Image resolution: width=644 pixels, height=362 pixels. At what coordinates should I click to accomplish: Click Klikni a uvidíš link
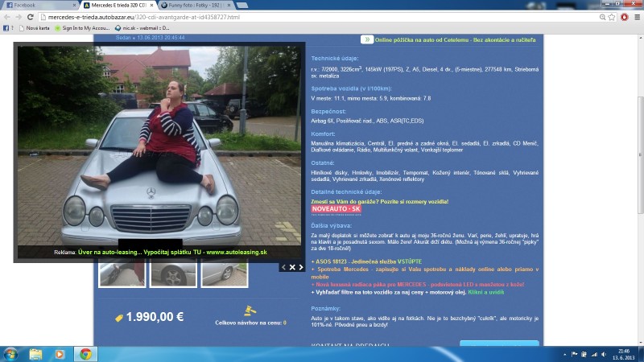click(486, 292)
